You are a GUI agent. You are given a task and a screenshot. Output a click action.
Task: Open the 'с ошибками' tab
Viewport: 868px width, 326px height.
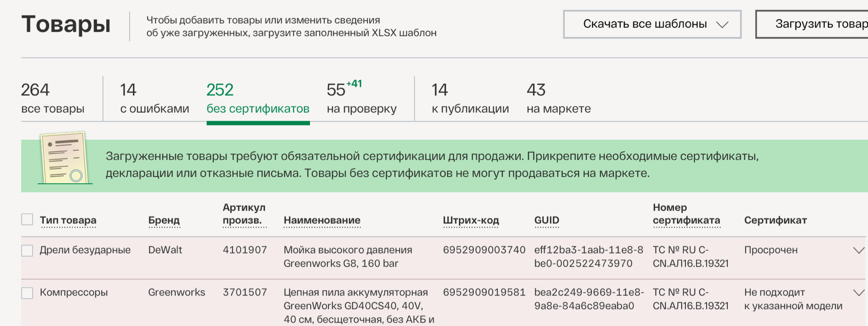[154, 98]
